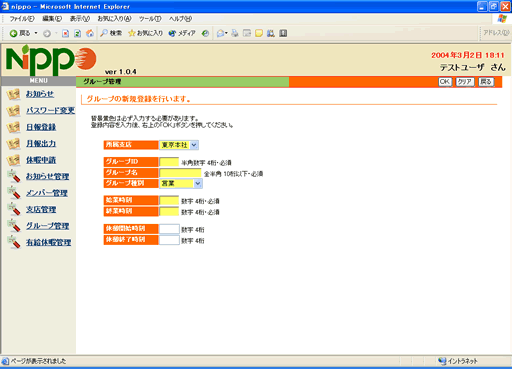512x369 pixels.
Task: Click the IE Back arrow icon
Action: point(13,33)
